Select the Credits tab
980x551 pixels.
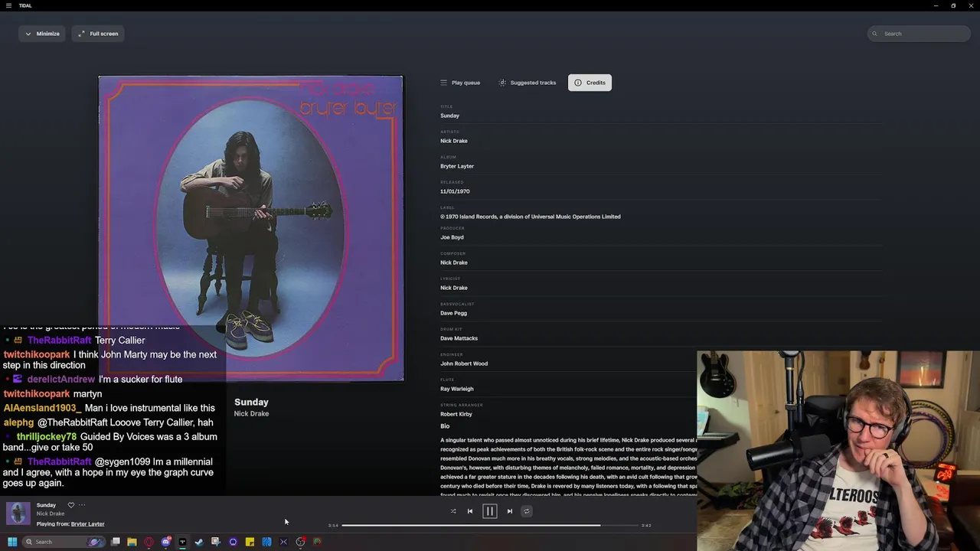click(590, 83)
